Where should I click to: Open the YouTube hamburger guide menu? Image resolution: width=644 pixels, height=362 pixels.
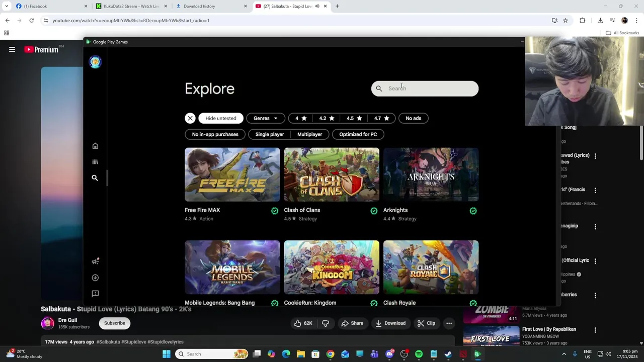pos(12,49)
